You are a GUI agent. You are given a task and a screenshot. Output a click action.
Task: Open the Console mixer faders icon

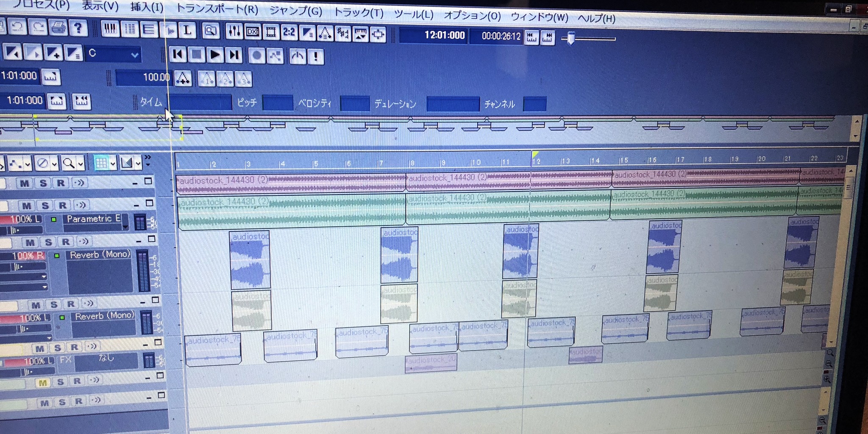(x=234, y=31)
